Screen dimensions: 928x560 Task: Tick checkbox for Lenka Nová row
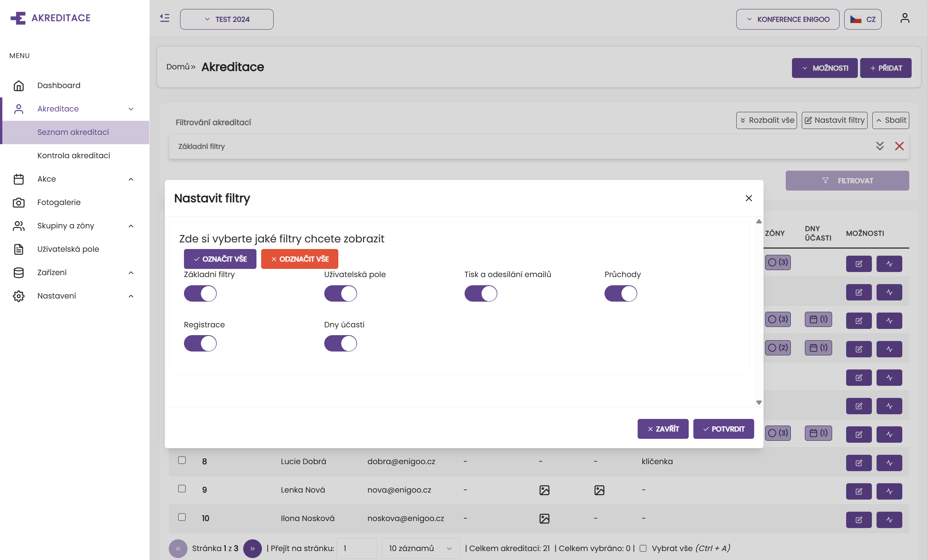pos(182,489)
